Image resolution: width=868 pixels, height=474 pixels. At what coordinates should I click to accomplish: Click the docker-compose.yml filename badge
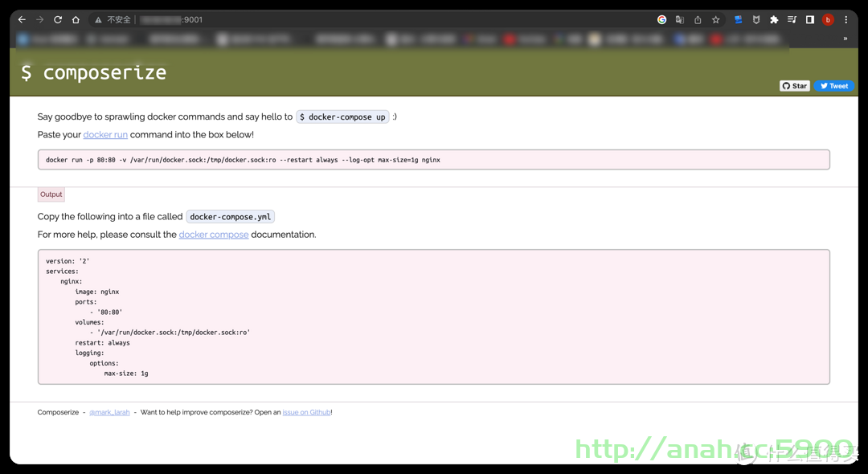[x=231, y=217]
